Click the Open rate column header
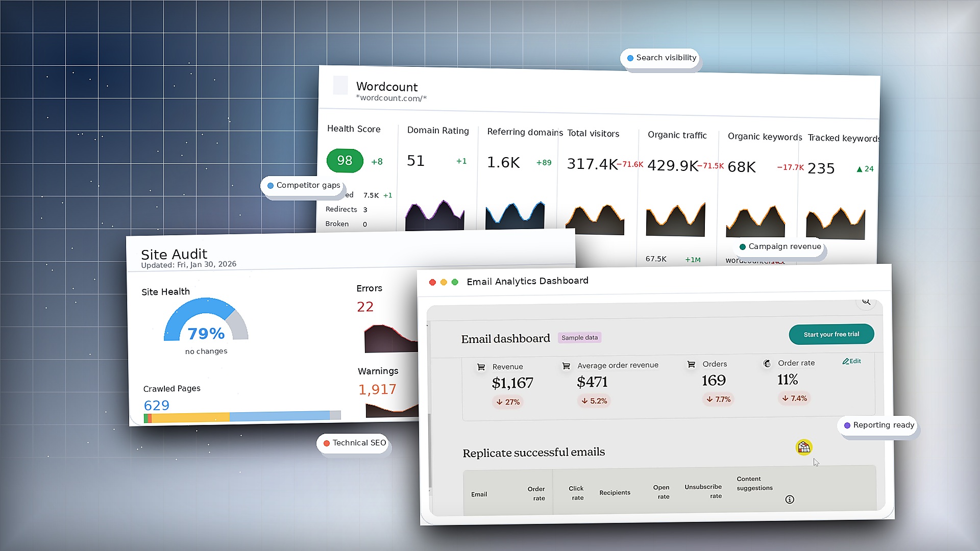This screenshot has height=551, width=980. 662,492
